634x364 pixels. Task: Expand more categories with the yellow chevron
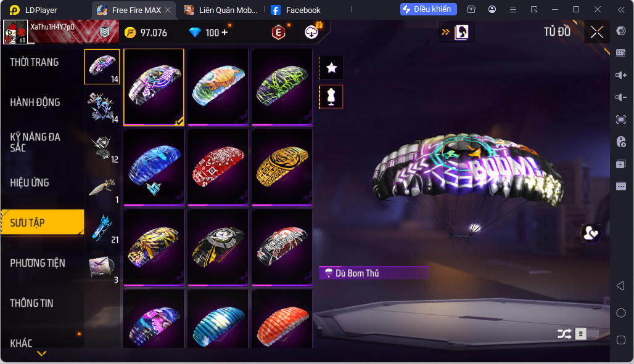point(42,354)
